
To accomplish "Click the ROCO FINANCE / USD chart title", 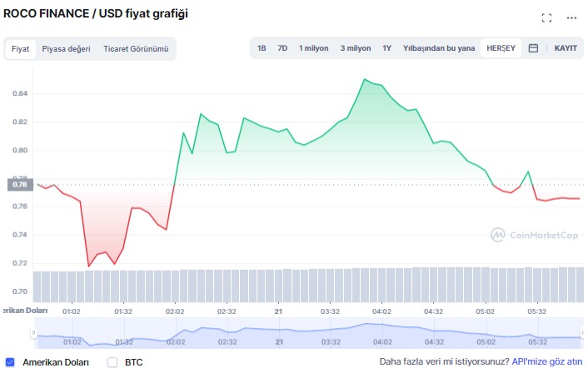I will coord(96,14).
